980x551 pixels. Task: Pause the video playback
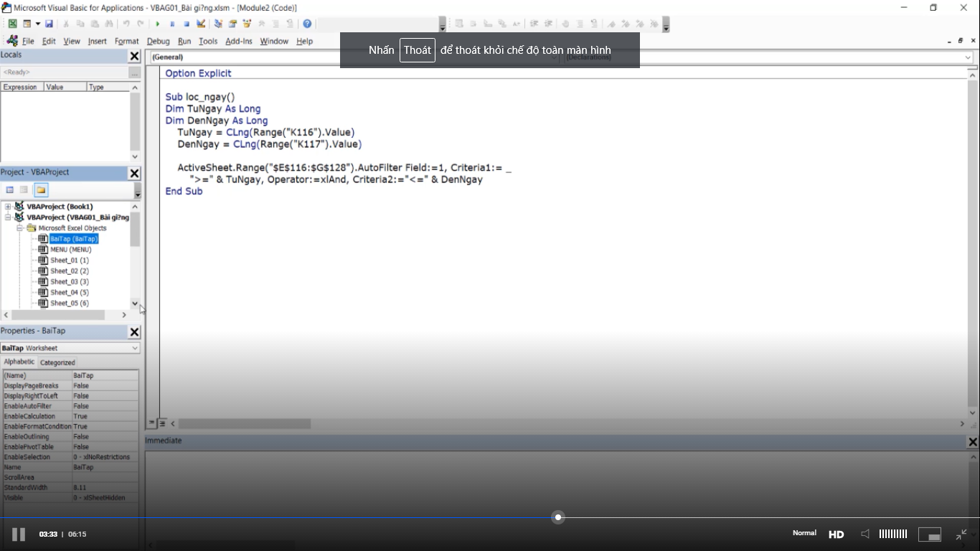click(19, 534)
